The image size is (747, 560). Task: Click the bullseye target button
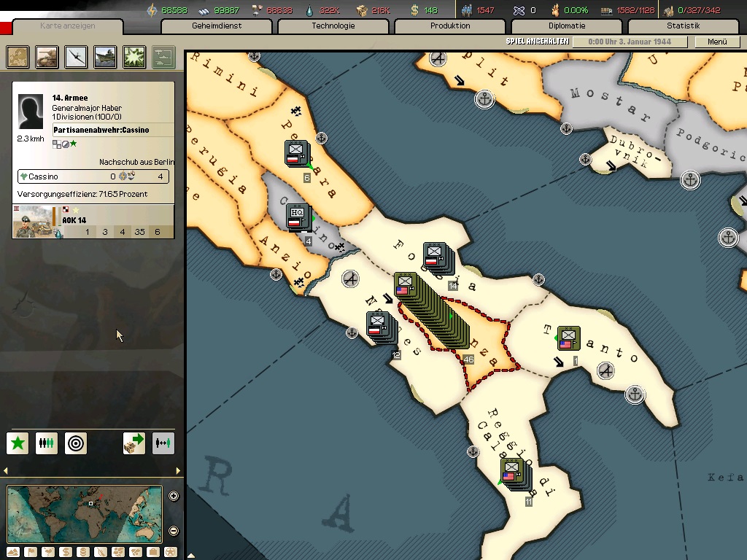(x=76, y=443)
